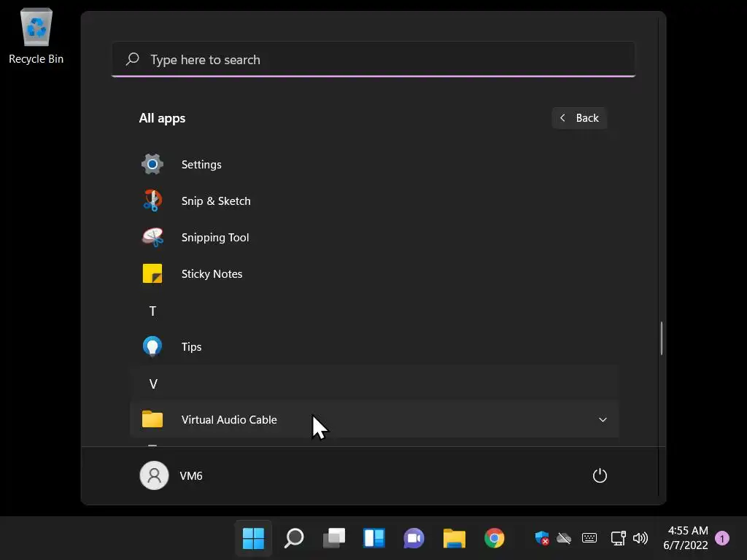This screenshot has height=560, width=747.
Task: Select the Tips label in app list
Action: (x=192, y=346)
